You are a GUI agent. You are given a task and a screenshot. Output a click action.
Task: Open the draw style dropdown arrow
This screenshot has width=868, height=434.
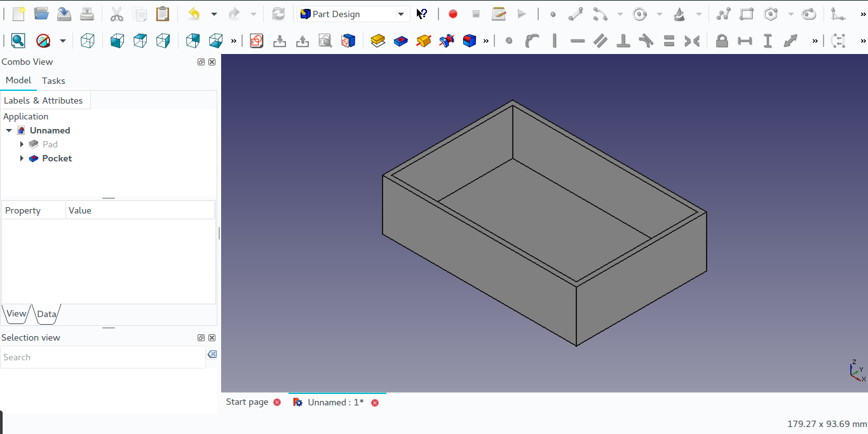62,41
